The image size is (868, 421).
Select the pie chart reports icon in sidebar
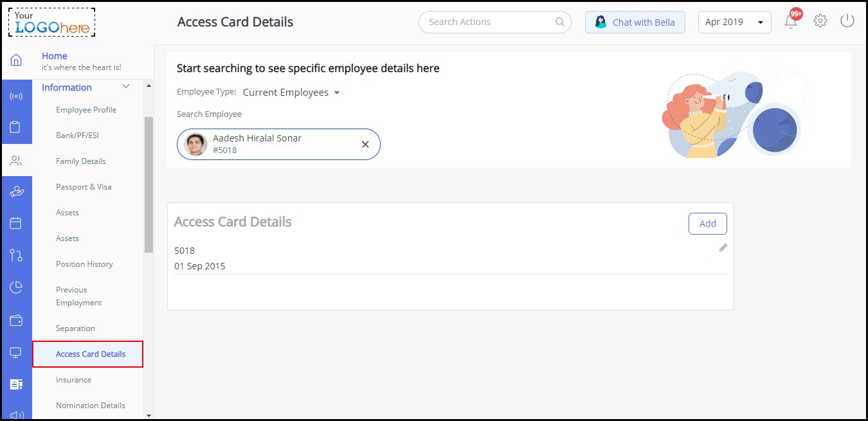(x=17, y=287)
